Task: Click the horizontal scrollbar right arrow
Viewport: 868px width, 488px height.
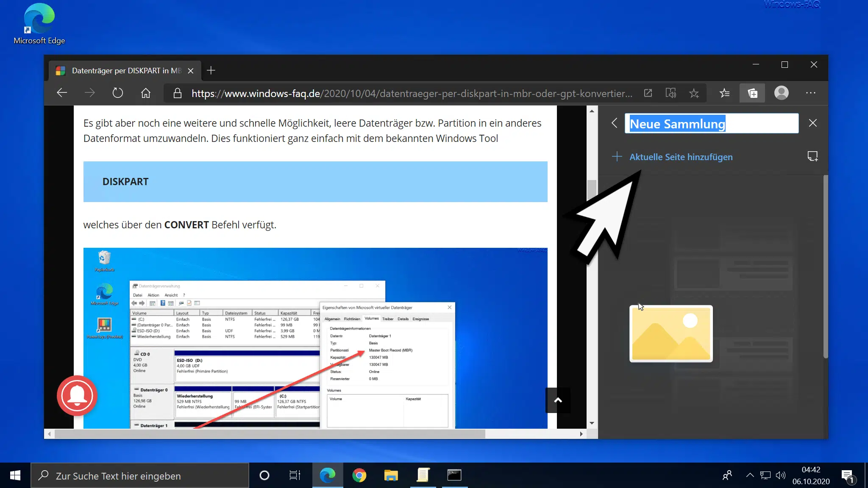Action: 581,434
